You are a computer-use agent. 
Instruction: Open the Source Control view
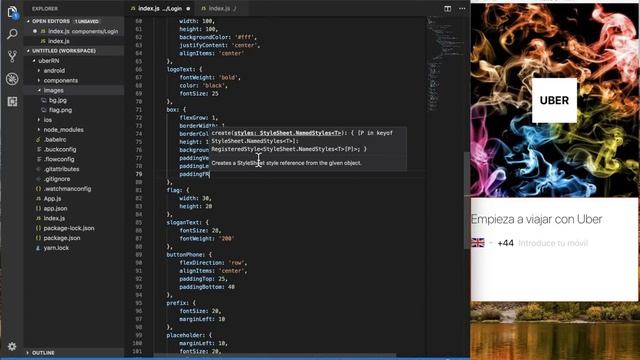click(x=12, y=56)
